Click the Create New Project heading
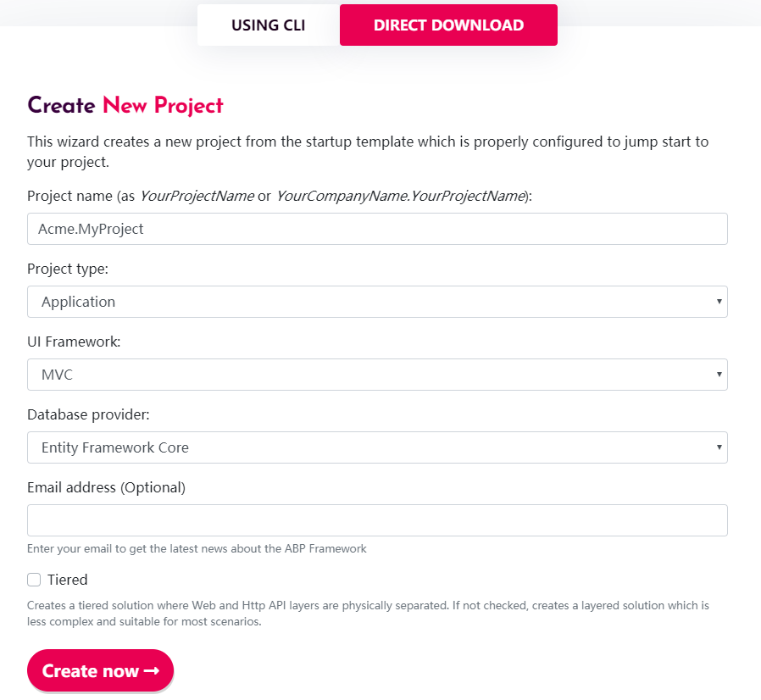761x700 pixels. click(125, 105)
